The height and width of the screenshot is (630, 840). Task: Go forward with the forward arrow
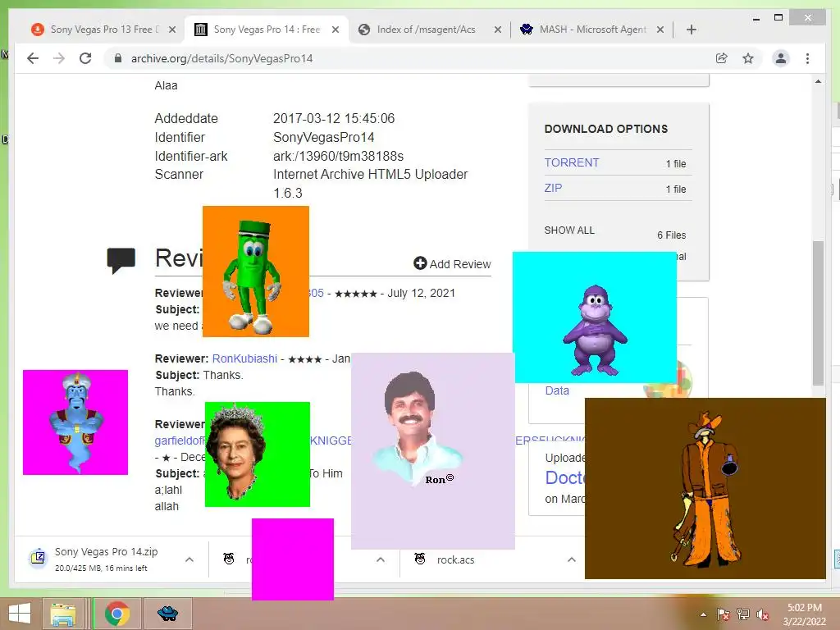[59, 58]
